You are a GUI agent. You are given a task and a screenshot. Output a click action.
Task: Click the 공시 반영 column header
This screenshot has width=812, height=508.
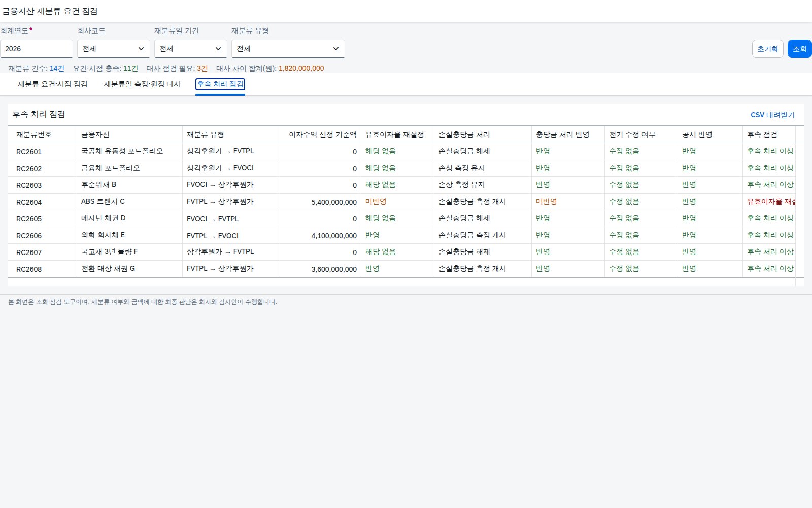[x=710, y=135]
